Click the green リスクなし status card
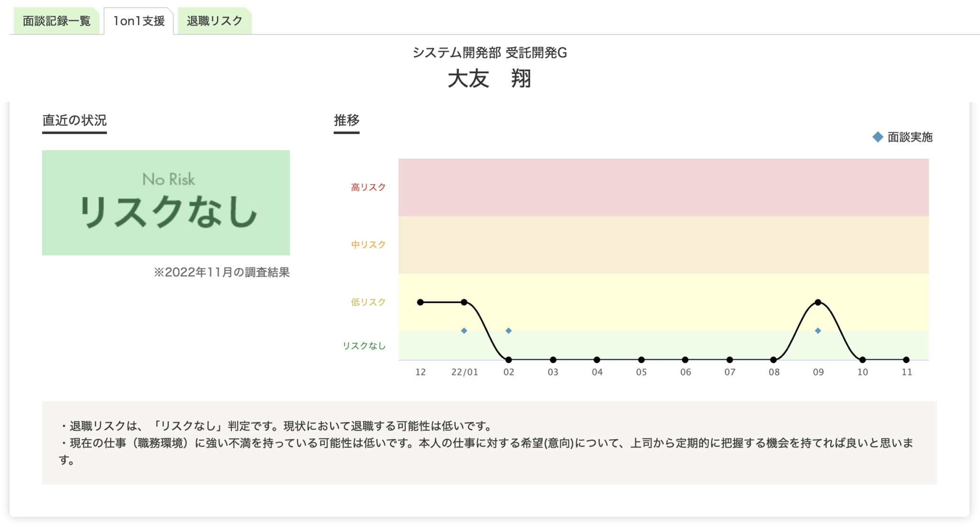980x527 pixels. click(x=166, y=203)
